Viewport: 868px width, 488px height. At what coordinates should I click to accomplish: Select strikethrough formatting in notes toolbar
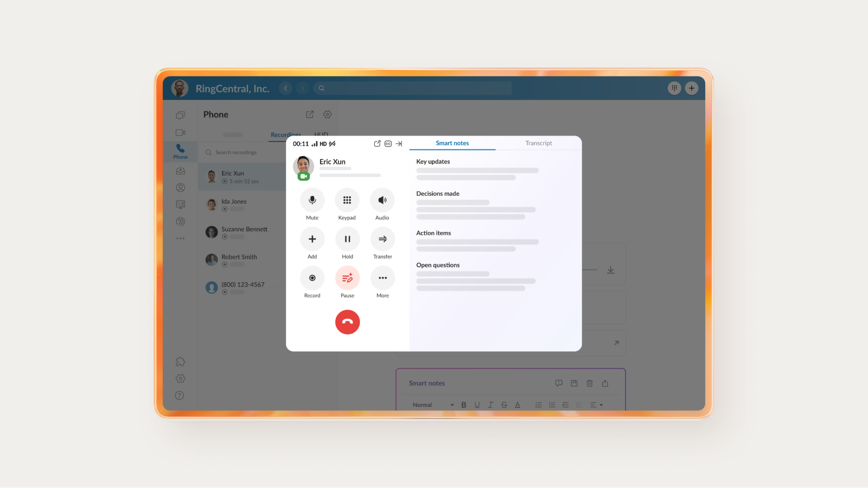click(504, 405)
